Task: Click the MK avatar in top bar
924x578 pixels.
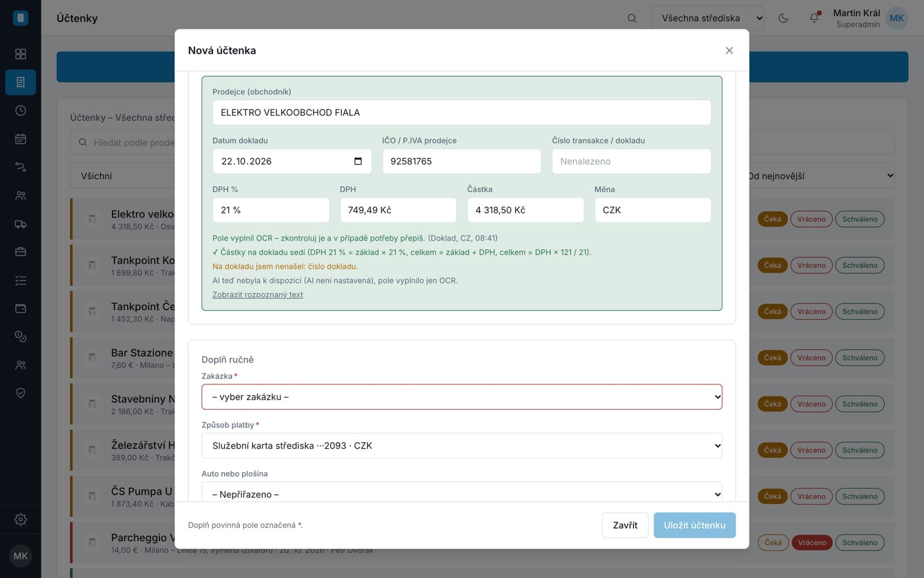Action: [x=897, y=18]
